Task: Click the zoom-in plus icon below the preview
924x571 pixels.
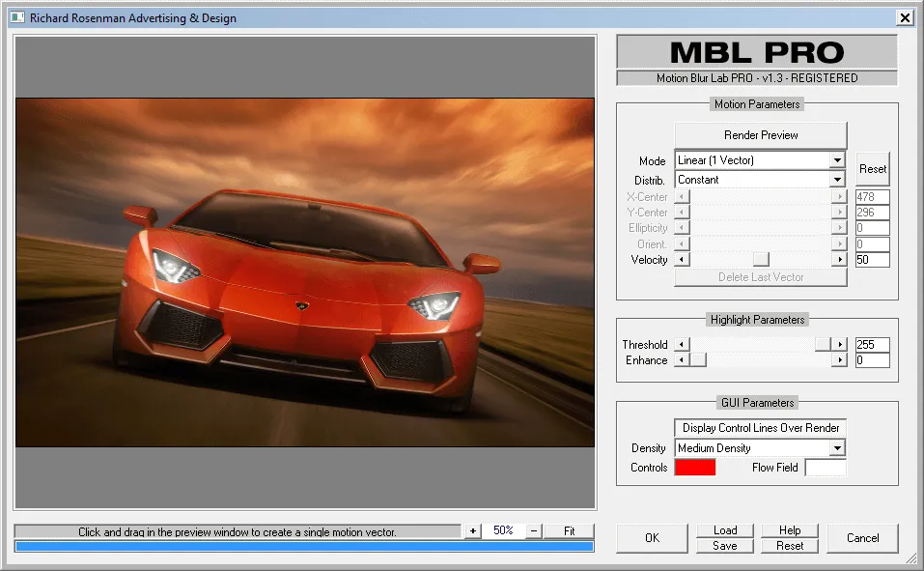Action: click(472, 530)
